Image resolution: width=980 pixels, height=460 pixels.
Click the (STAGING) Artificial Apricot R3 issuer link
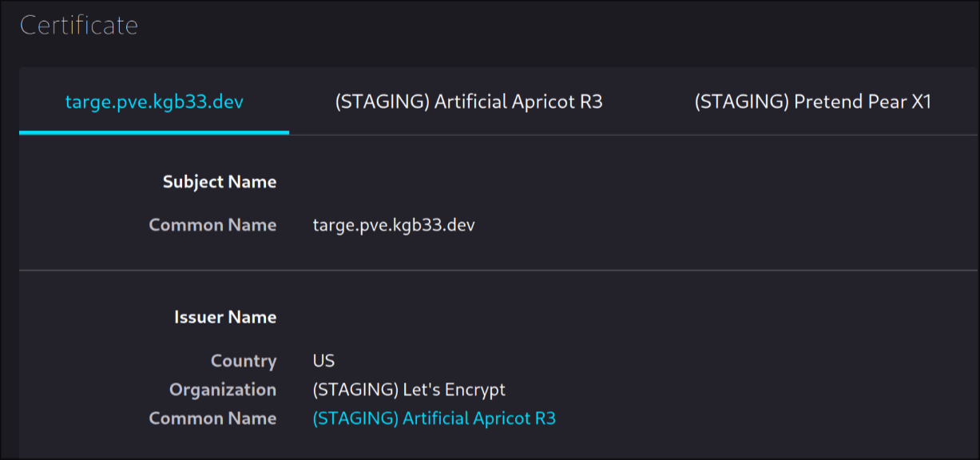435,418
